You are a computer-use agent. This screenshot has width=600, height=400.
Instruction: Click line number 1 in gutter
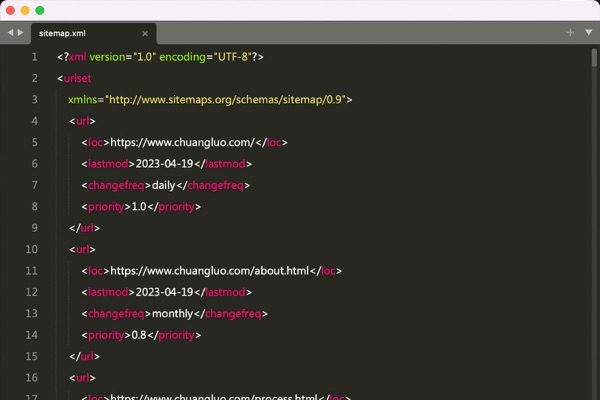click(x=34, y=57)
